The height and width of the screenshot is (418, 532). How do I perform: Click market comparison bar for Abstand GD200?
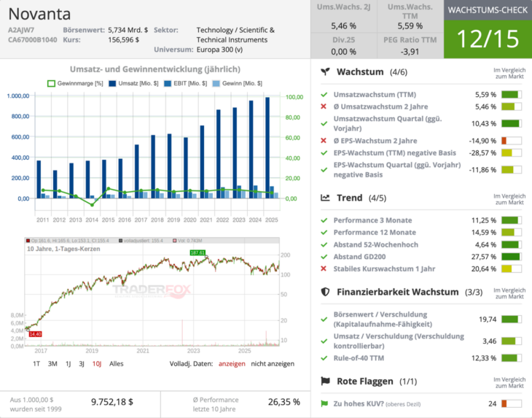512,257
